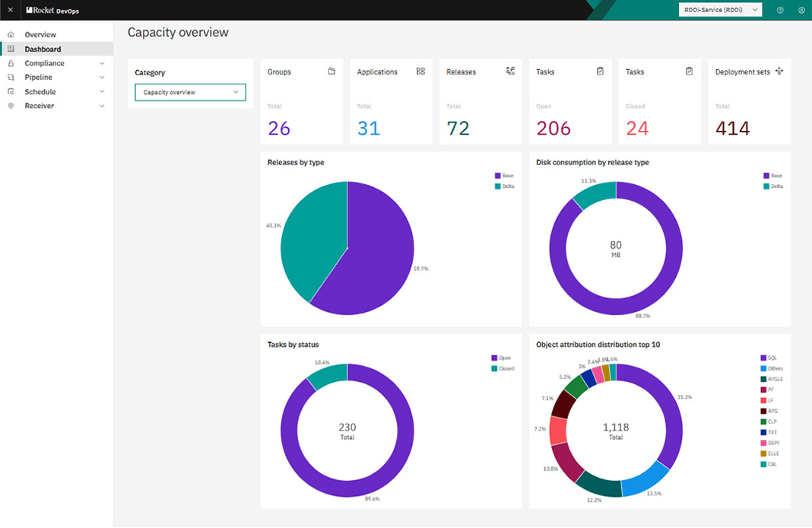Click the Compliance lock icon in sidebar
The width and height of the screenshot is (812, 528).
[11, 63]
